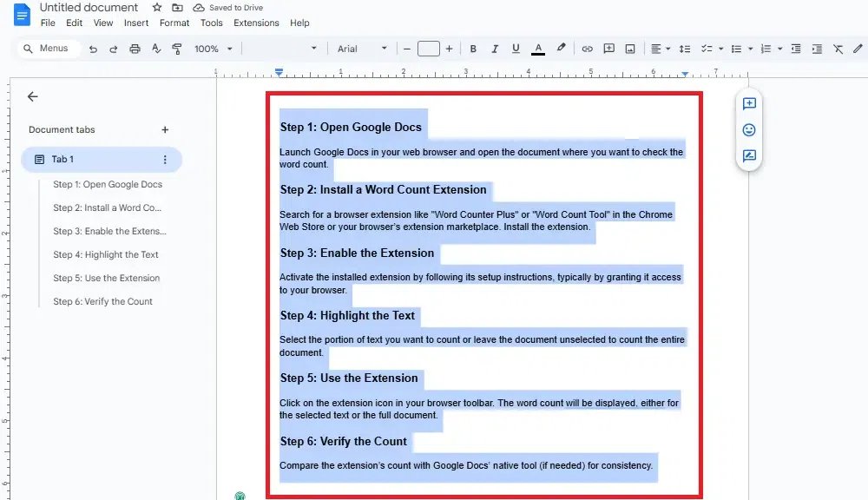Search the Menus box
868x500 pixels.
pyautogui.click(x=49, y=48)
